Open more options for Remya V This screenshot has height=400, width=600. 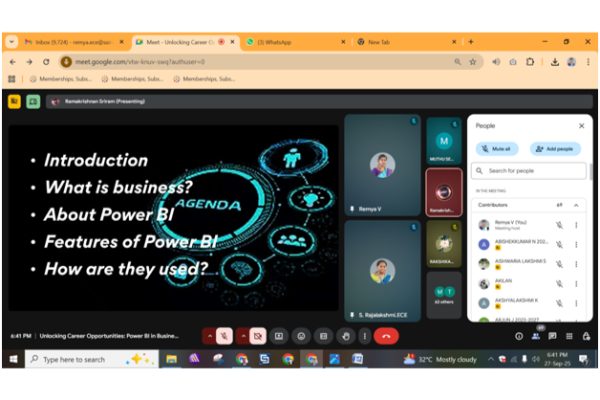(575, 225)
